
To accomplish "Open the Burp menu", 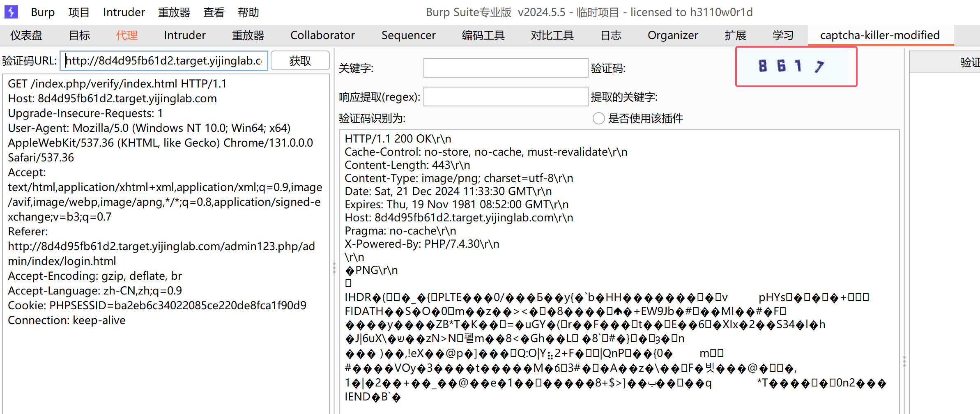I will [x=43, y=12].
